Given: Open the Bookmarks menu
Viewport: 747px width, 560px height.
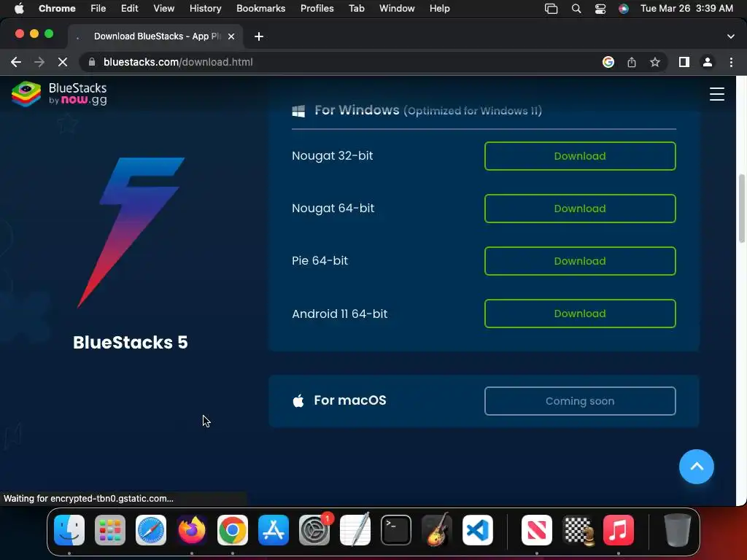Looking at the screenshot, I should [260, 8].
